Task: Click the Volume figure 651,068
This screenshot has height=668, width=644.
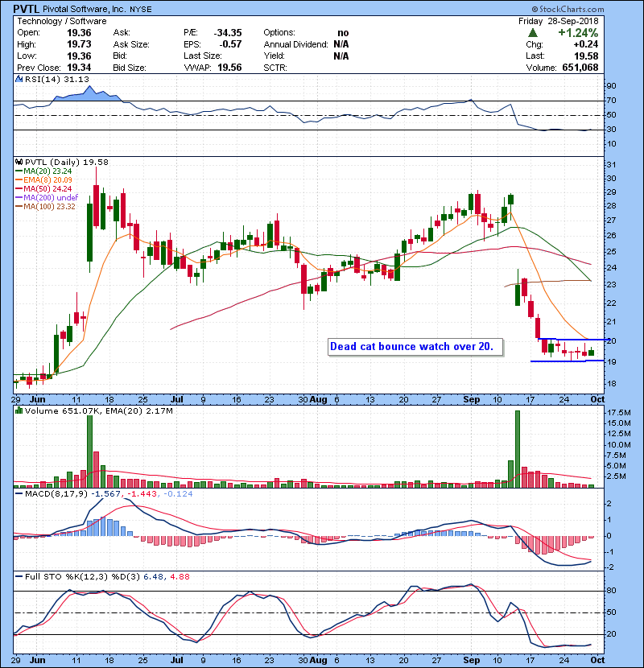Action: [x=580, y=68]
